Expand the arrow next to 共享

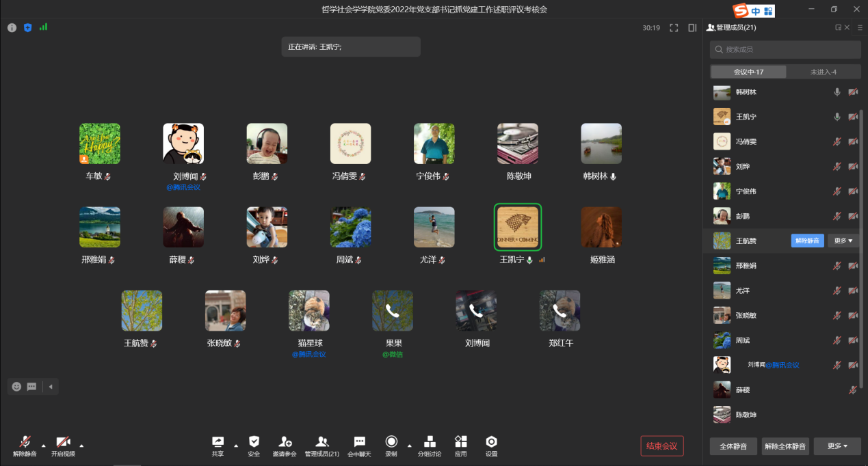pos(236,446)
